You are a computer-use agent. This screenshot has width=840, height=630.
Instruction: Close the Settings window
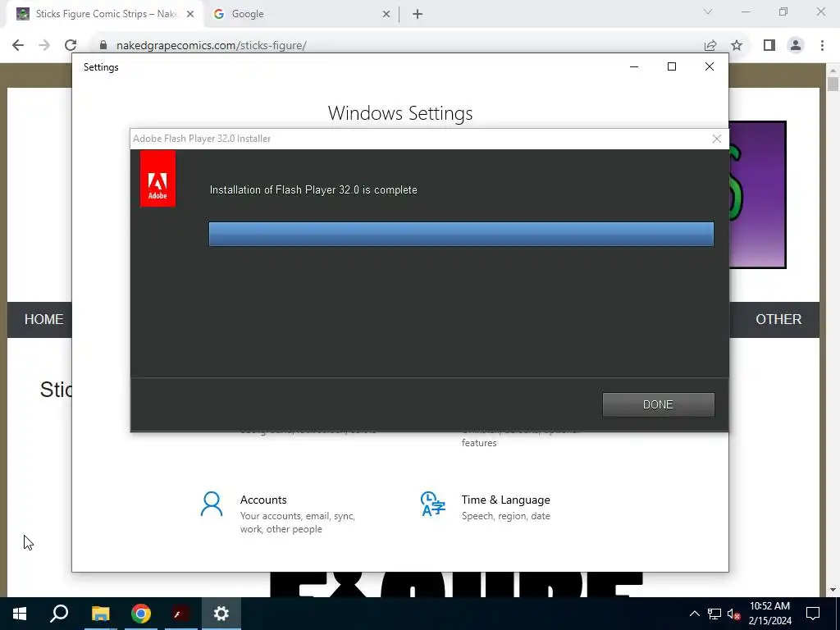click(710, 67)
